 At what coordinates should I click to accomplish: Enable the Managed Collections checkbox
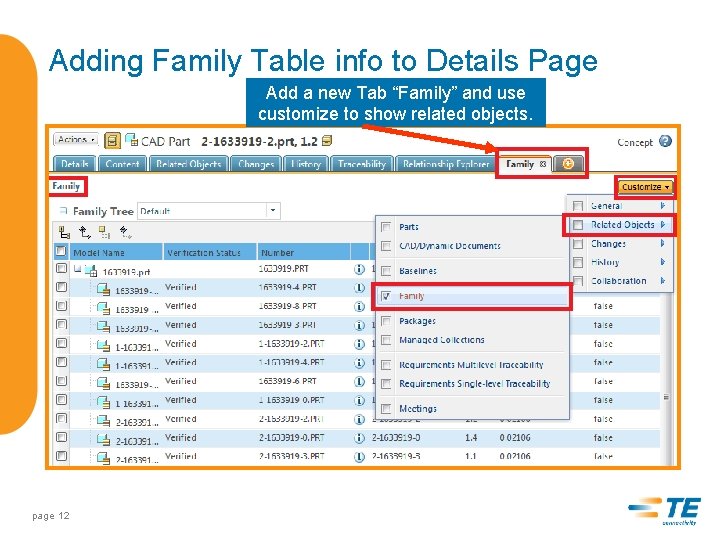(x=386, y=340)
